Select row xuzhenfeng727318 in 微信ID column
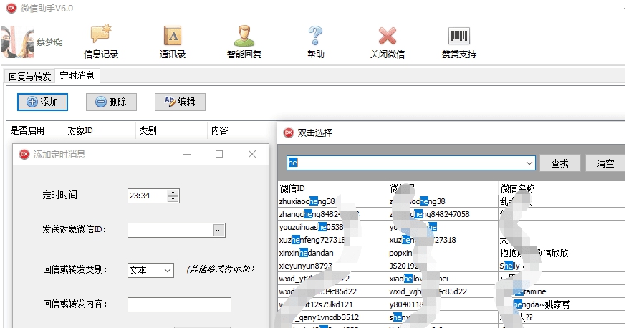Viewport: 644px width, 328px height. tap(332, 240)
